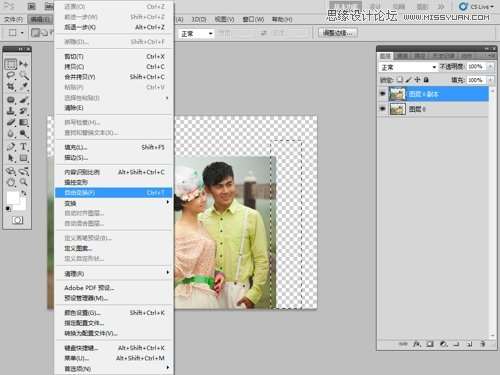Open background color swatch picker

22,206
